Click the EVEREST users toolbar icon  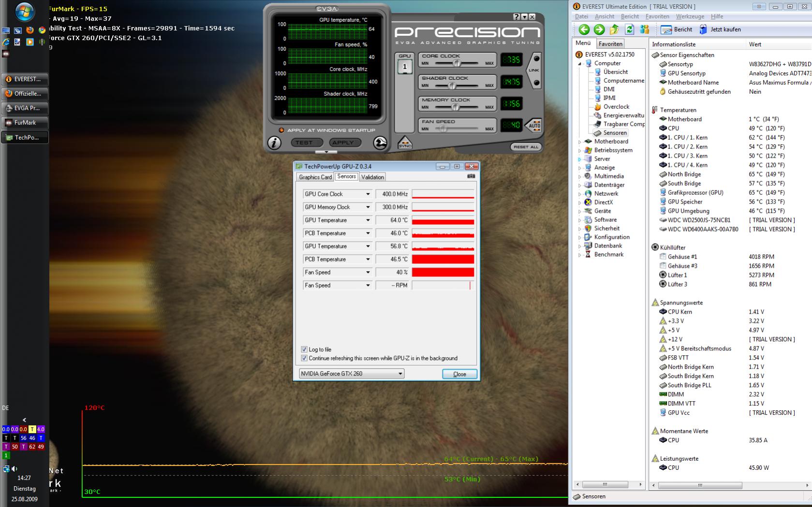644,29
